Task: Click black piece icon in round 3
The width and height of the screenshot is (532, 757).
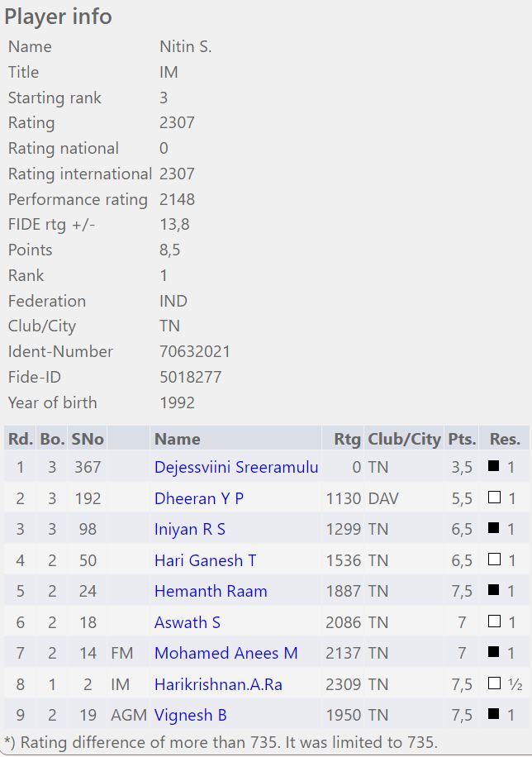Action: (x=494, y=530)
